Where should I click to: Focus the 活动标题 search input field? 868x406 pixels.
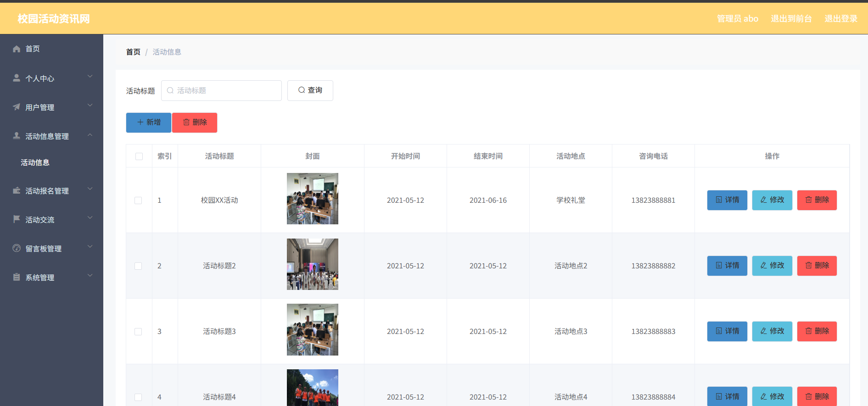(x=221, y=90)
